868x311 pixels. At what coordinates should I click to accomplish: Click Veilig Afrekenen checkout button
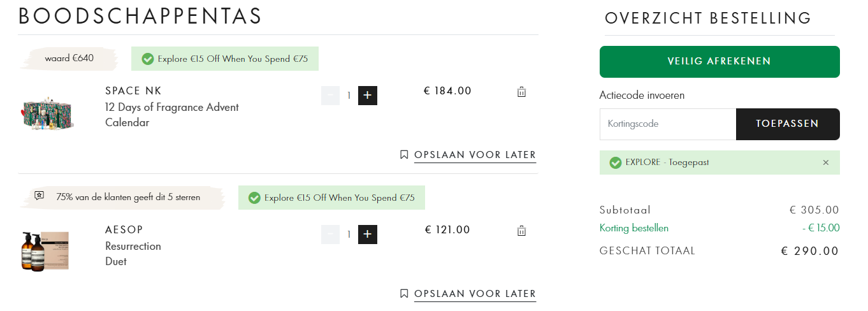[x=720, y=62]
